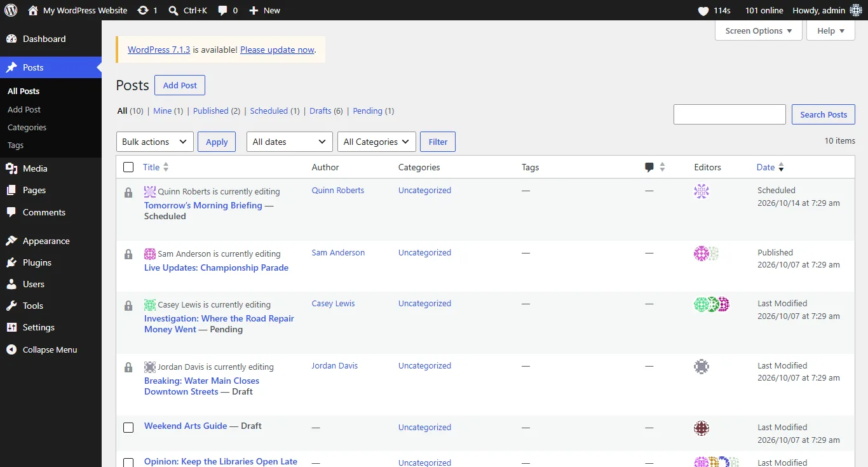868x467 pixels.
Task: Open Tags submenu item
Action: pyautogui.click(x=15, y=145)
